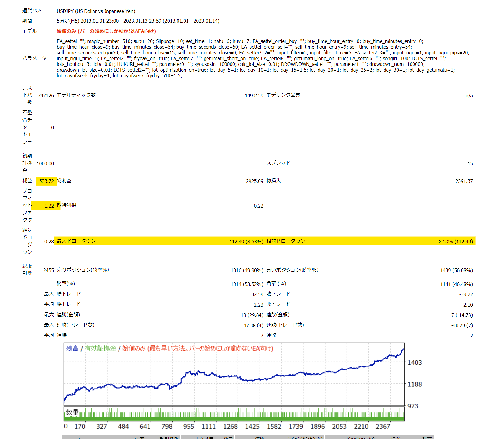Click the 2367 x-axis trade number
This screenshot has width=504, height=439.
383,426
